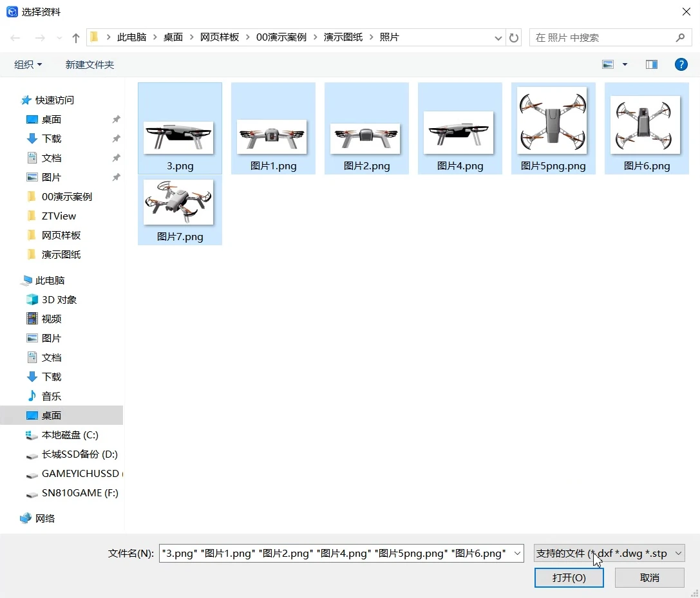This screenshot has height=598, width=700.
Task: Open recent locations dropdown arrow
Action: 59,38
